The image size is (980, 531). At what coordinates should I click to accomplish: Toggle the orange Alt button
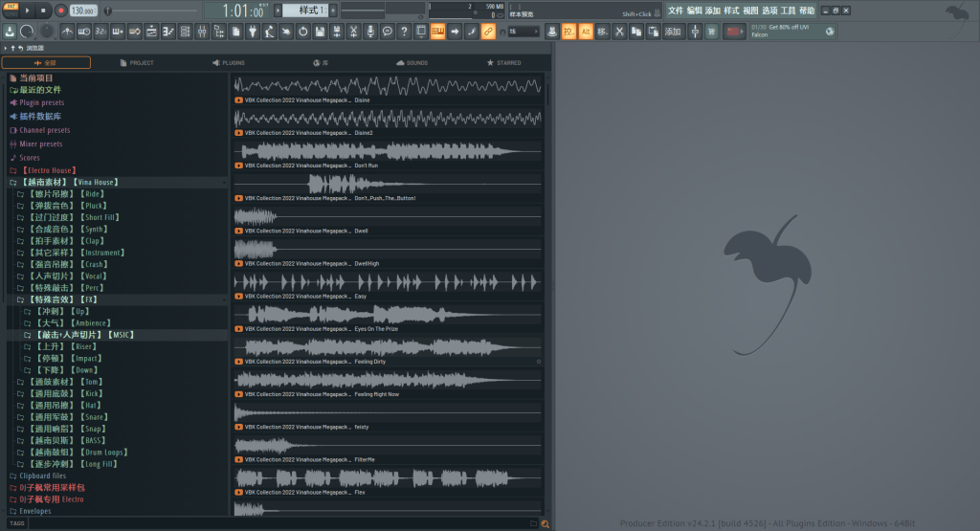point(586,32)
